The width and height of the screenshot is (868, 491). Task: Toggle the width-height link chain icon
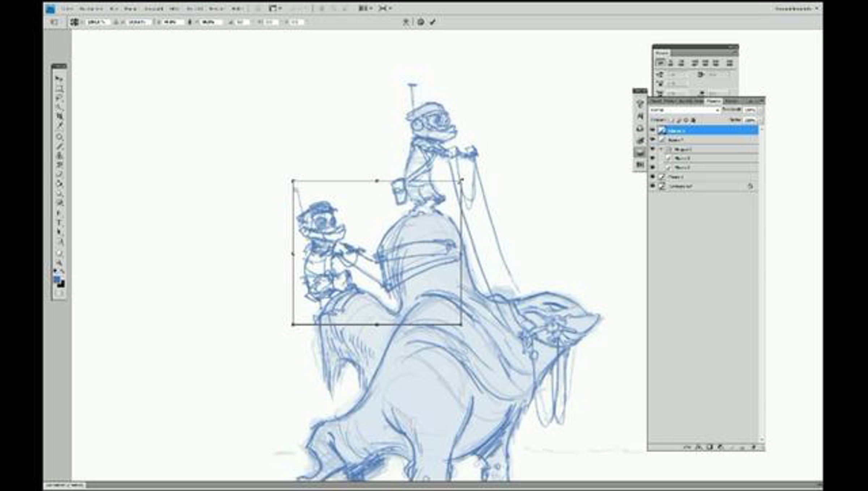[190, 22]
